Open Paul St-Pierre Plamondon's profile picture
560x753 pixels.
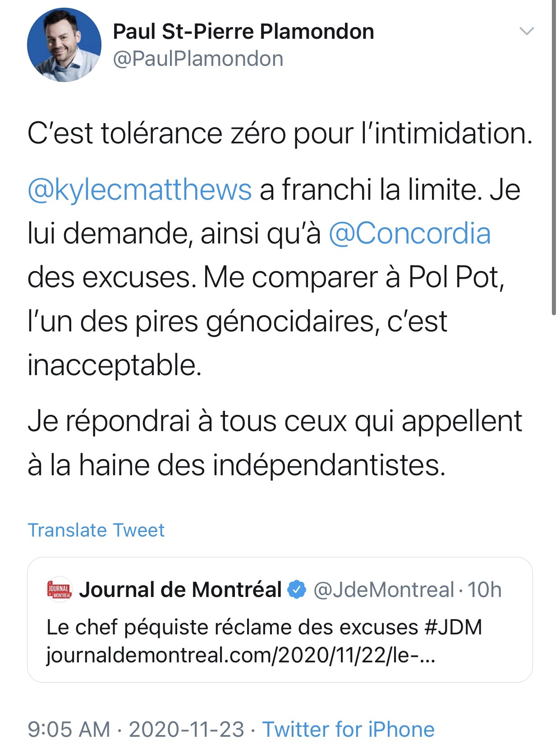click(64, 45)
